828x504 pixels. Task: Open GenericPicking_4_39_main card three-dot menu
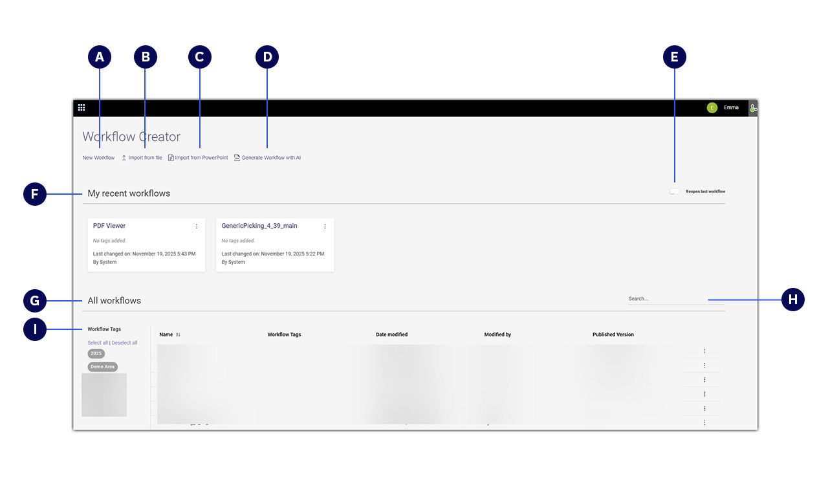coord(325,226)
